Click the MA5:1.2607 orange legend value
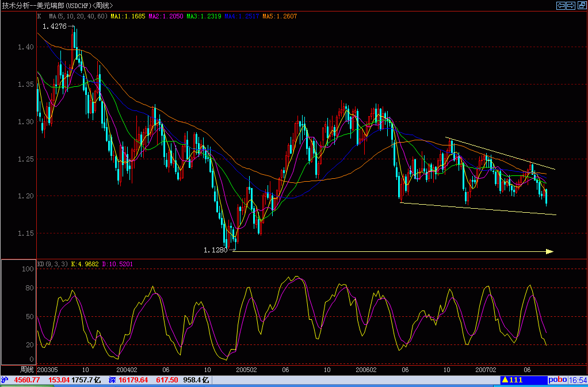The image size is (588, 387). [280, 16]
